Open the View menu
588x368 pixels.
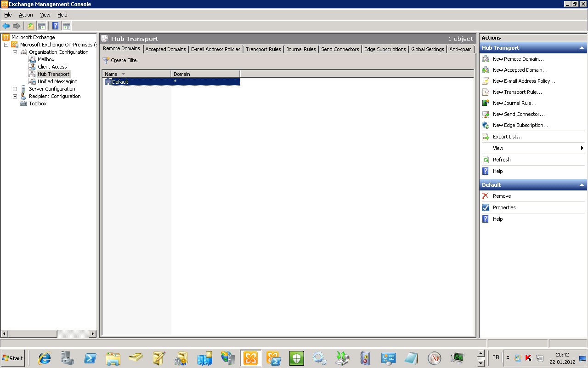click(x=45, y=15)
